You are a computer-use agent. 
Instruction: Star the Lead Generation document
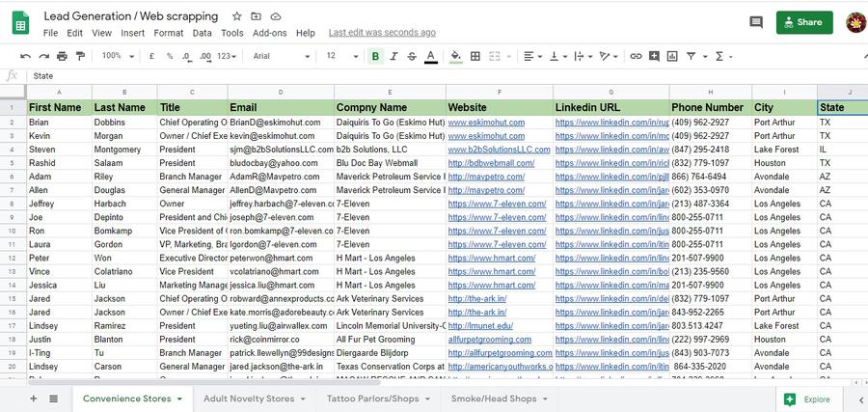236,16
